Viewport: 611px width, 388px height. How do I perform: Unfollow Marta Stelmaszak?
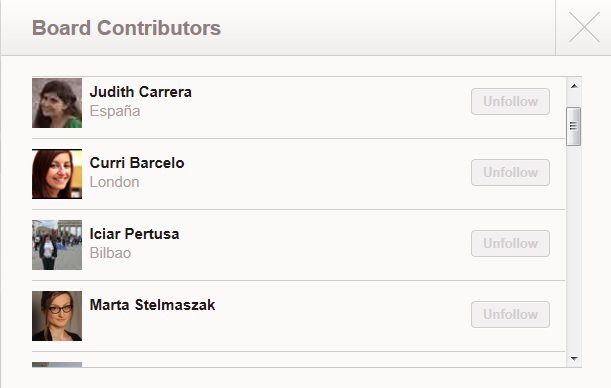[510, 314]
